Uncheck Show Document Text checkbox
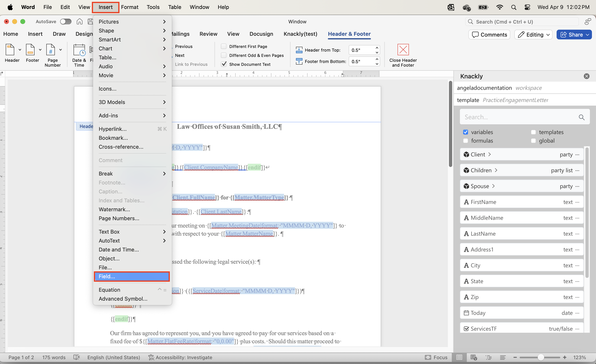The height and width of the screenshot is (364, 596). [224, 64]
